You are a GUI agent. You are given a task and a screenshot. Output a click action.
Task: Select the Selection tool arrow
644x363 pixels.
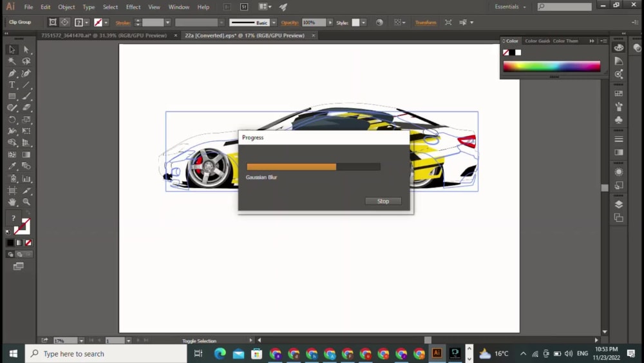(12, 50)
